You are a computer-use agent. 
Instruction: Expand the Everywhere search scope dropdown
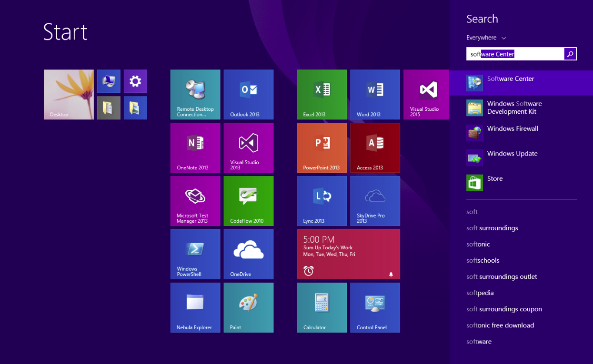click(486, 38)
